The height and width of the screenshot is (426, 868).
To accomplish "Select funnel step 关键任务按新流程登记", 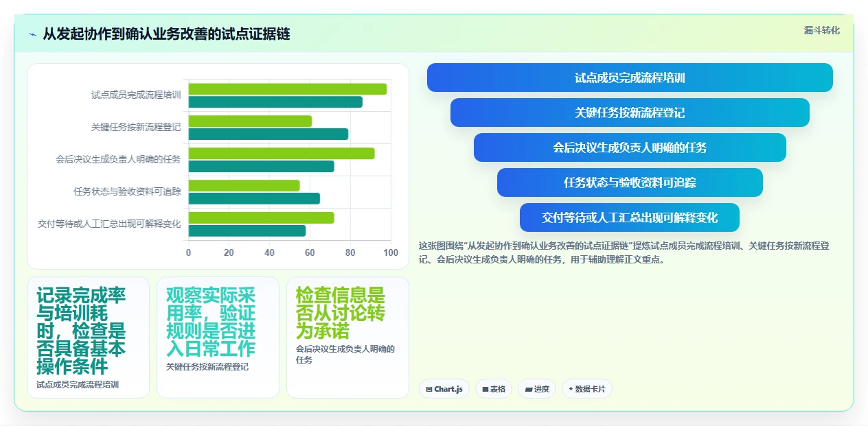I will 630,113.
